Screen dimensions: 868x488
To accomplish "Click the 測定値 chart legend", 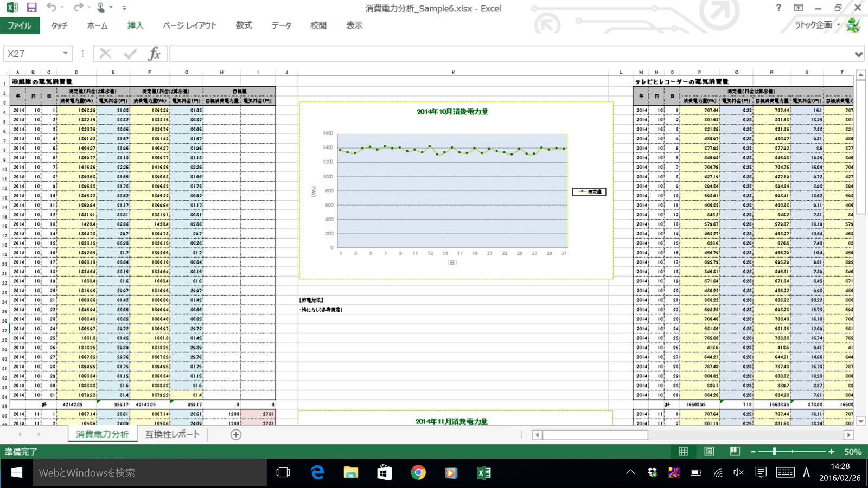I will pyautogui.click(x=589, y=191).
